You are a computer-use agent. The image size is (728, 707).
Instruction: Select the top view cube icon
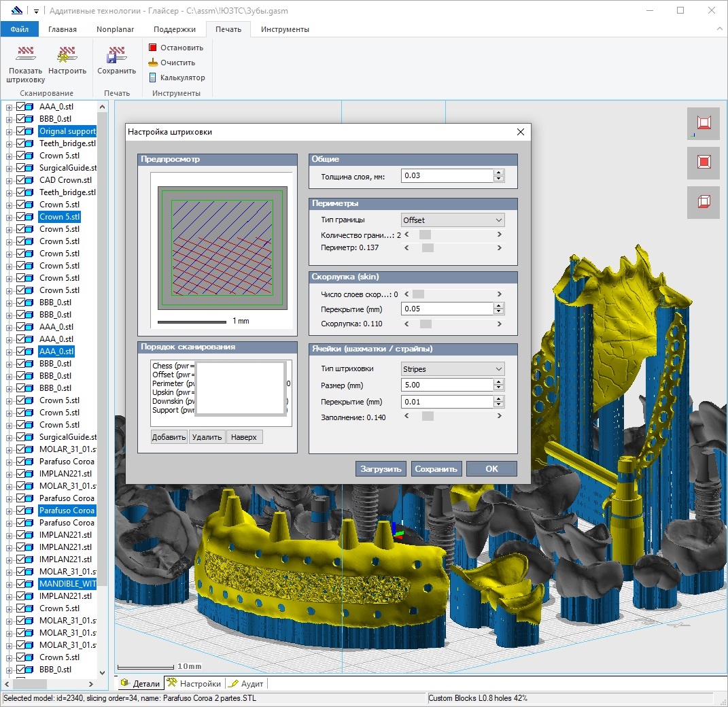click(704, 123)
